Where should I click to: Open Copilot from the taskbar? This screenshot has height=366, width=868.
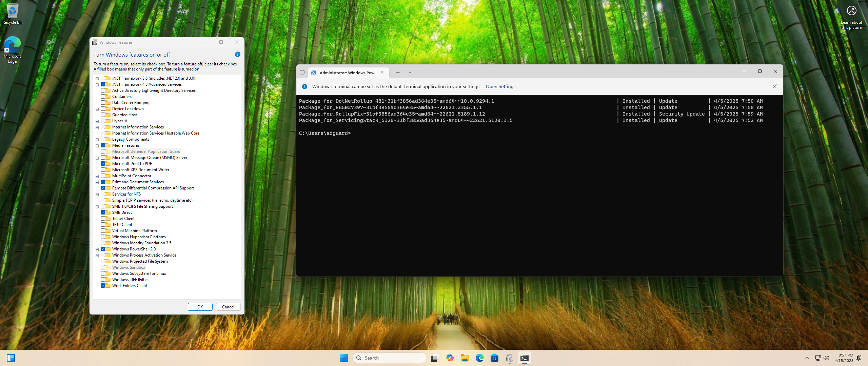click(x=450, y=358)
